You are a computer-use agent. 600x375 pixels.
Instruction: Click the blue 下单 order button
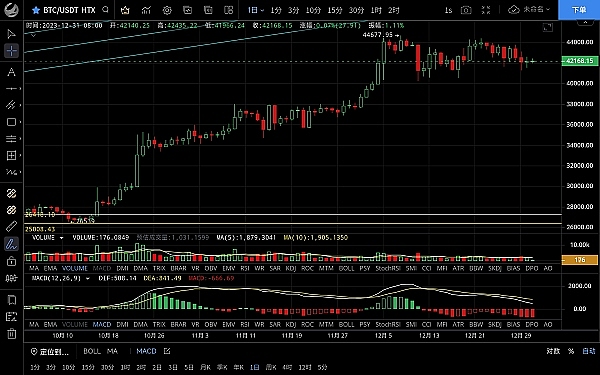tap(579, 10)
